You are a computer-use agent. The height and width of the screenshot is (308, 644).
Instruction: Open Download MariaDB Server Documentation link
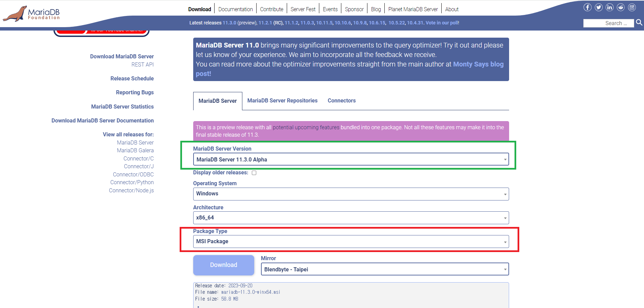pos(103,120)
